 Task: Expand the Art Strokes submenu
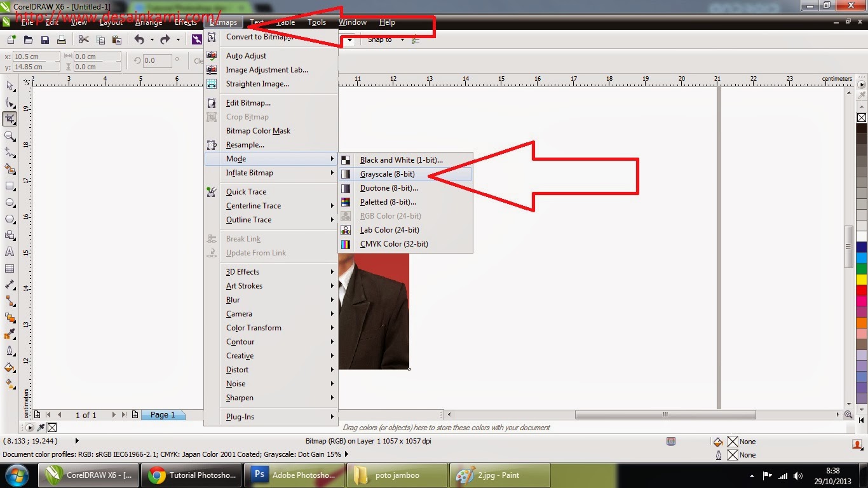coord(271,286)
